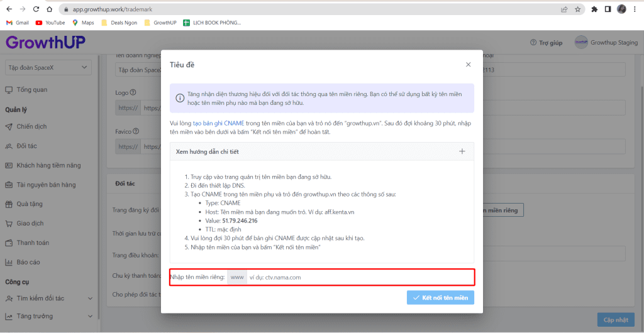The height and width of the screenshot is (333, 644).
Task: Click the Giao dịch cart icon
Action: (9, 223)
